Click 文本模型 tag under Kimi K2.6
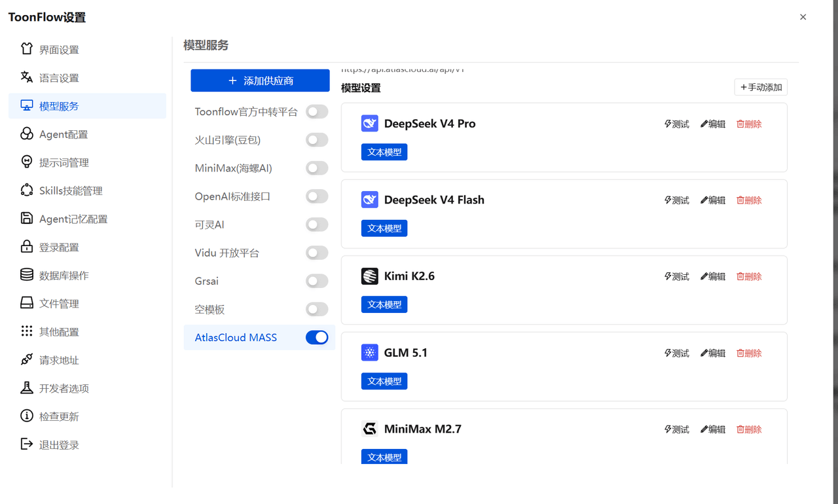 point(384,304)
